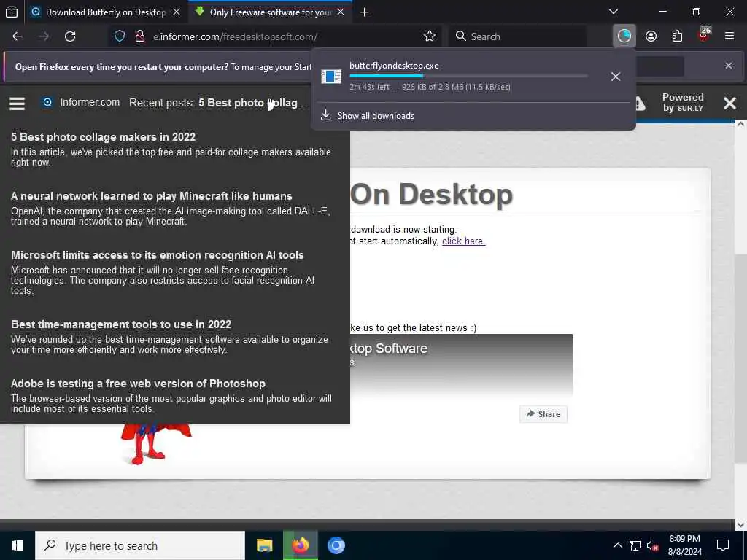Open the neural network Minecraft article
The height and width of the screenshot is (560, 747).
click(x=151, y=196)
